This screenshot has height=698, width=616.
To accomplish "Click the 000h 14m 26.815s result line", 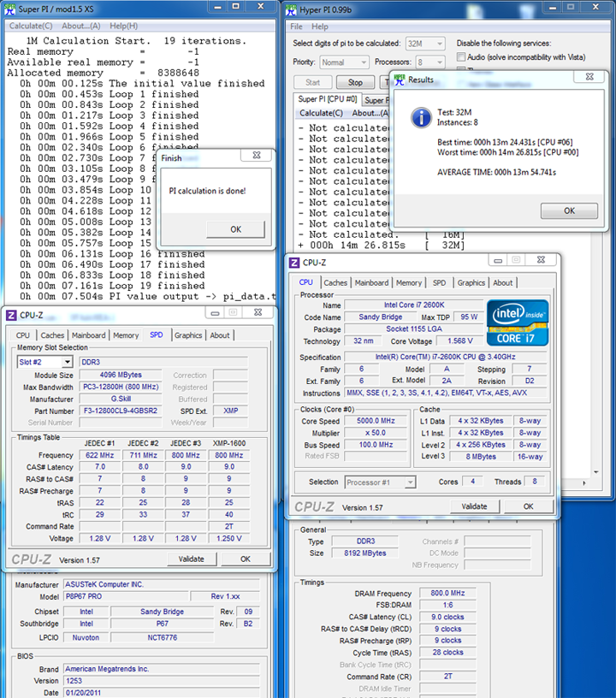I will coord(382,245).
